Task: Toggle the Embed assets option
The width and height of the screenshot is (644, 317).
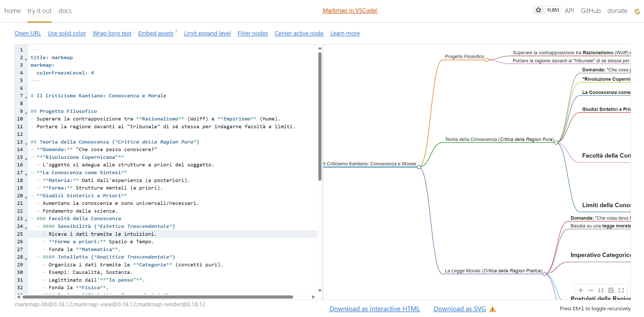Action: point(156,33)
